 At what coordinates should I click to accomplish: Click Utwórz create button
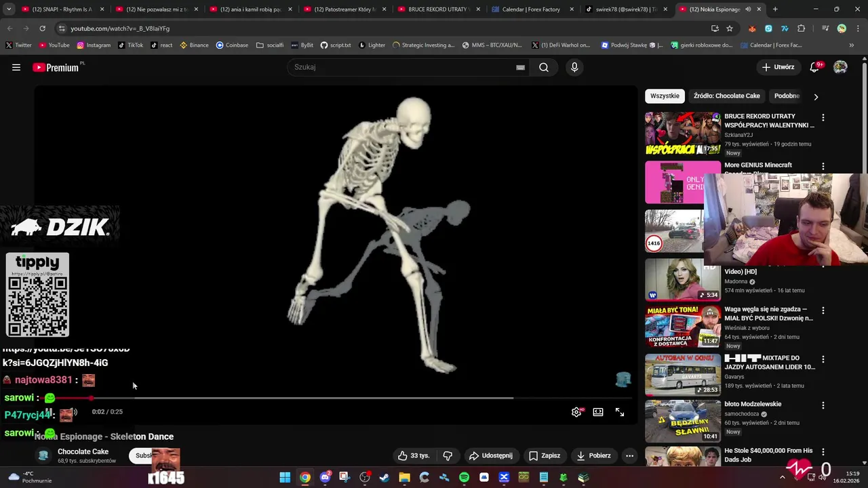(778, 67)
